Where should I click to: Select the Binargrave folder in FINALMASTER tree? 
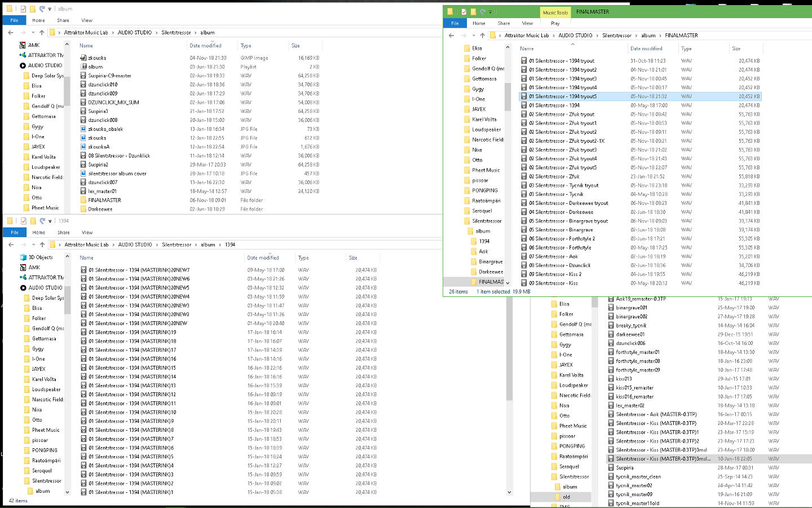tap(490, 262)
